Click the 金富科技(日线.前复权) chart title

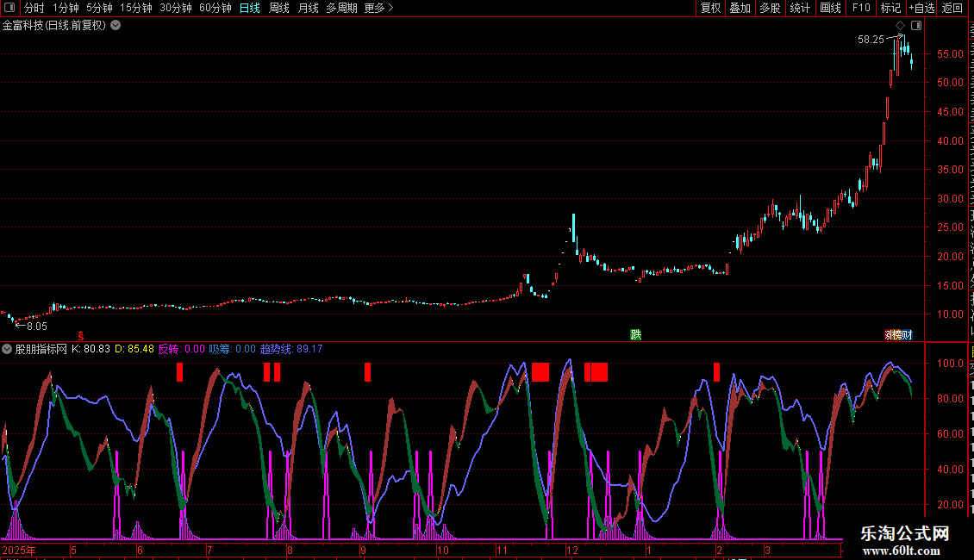[x=54, y=26]
